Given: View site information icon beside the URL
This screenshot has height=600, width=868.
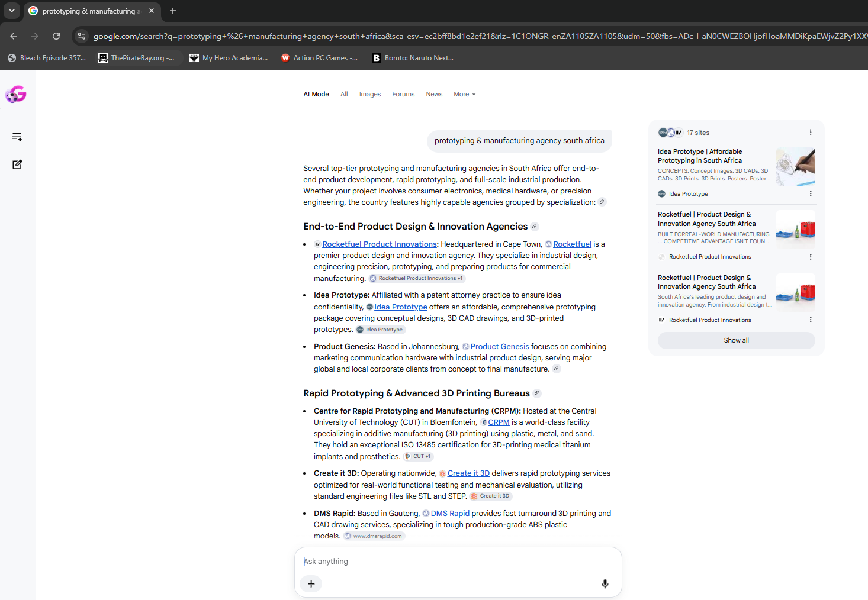Looking at the screenshot, I should (x=82, y=36).
